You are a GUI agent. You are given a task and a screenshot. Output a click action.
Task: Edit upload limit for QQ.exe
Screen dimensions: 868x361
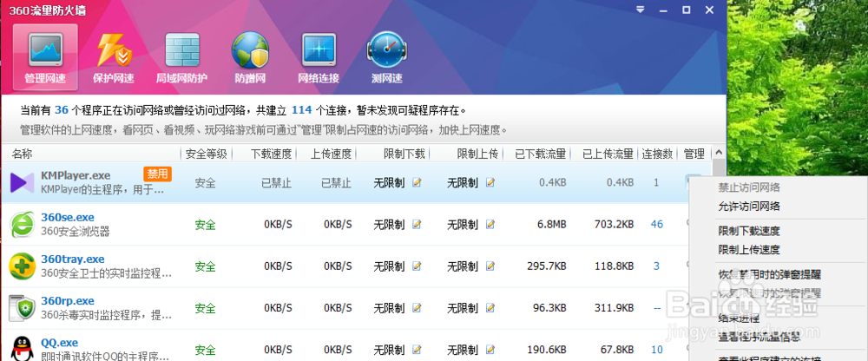[490, 350]
